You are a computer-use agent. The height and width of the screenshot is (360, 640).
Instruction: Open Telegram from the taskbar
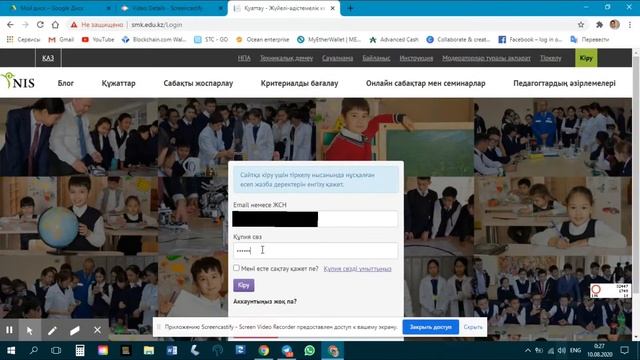point(287,351)
